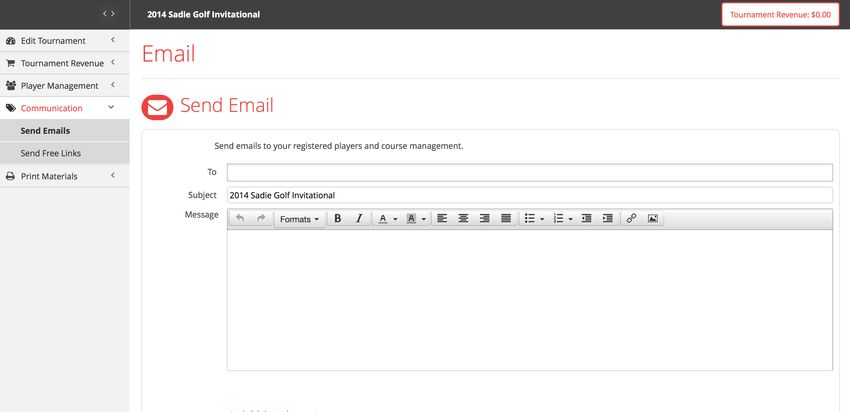Click the Tournament Revenue: $0.00 button

click(x=780, y=15)
